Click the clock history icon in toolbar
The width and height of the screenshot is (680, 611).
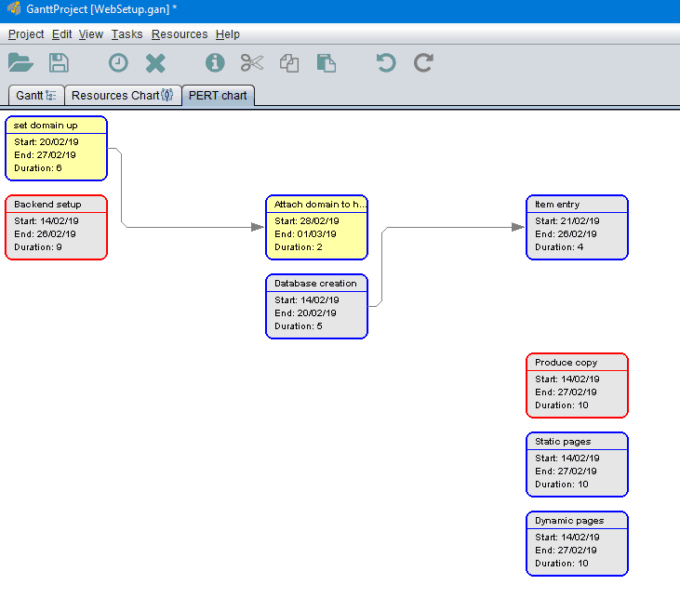click(x=118, y=63)
